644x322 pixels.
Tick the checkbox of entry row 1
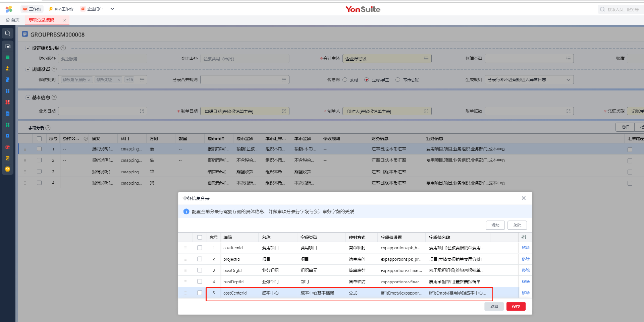(39, 149)
